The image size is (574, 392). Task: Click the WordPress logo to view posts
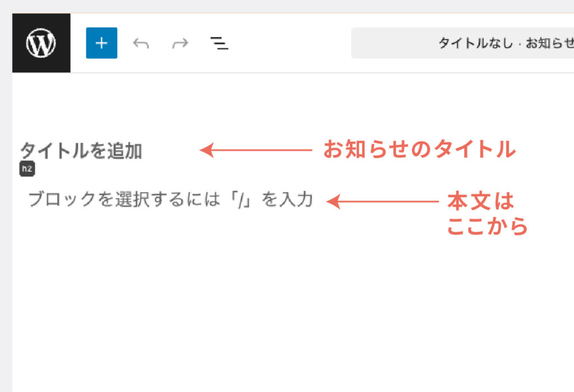[41, 43]
